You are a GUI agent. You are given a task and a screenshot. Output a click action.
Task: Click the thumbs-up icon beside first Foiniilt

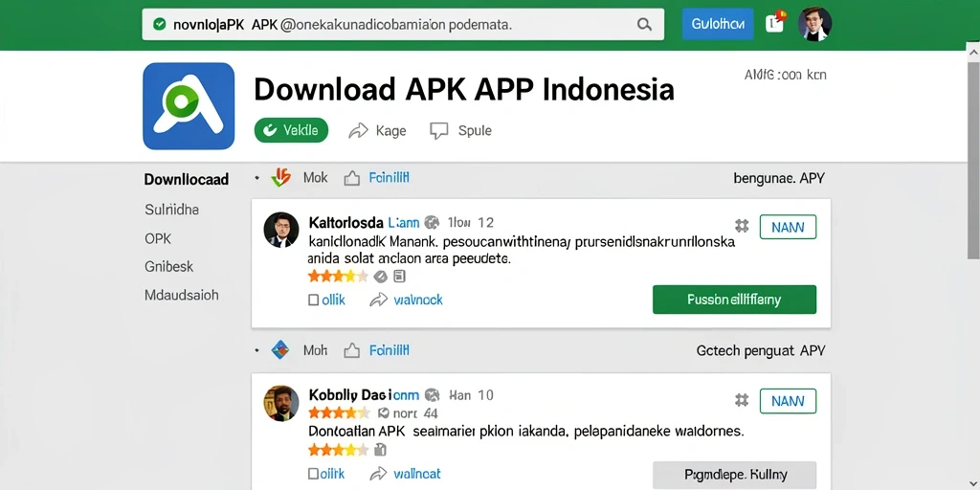tap(352, 179)
